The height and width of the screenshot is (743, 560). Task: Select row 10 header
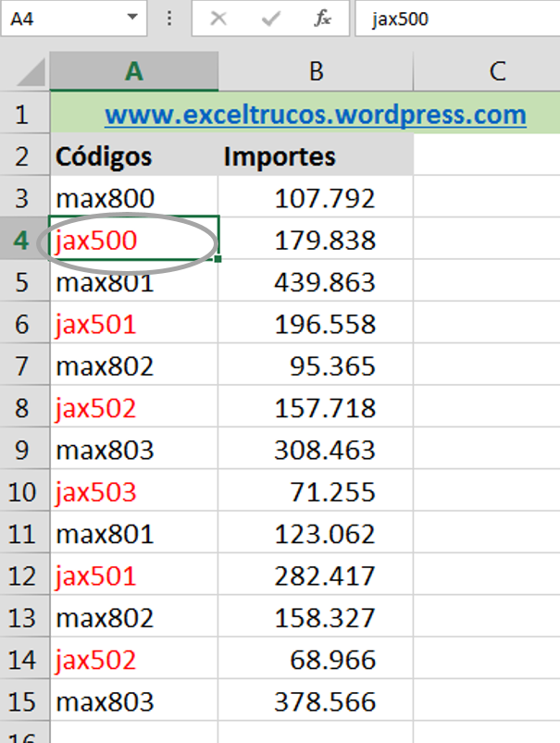click(23, 492)
